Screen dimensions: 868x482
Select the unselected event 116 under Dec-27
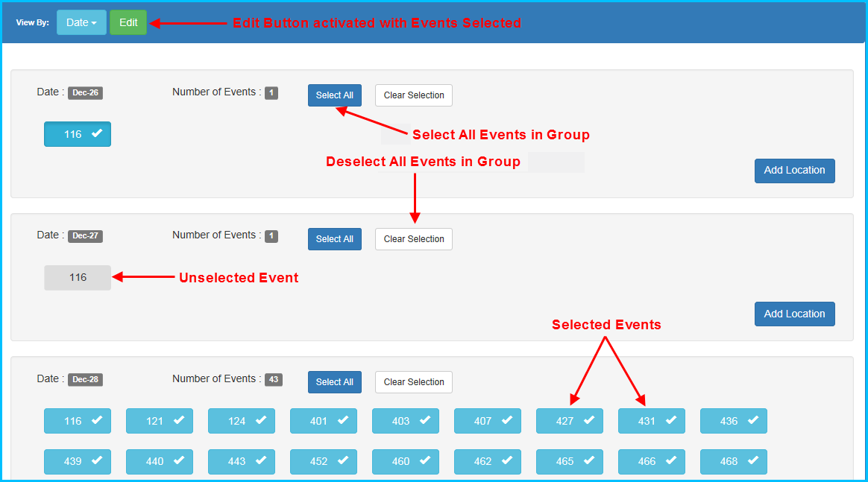[x=78, y=277]
